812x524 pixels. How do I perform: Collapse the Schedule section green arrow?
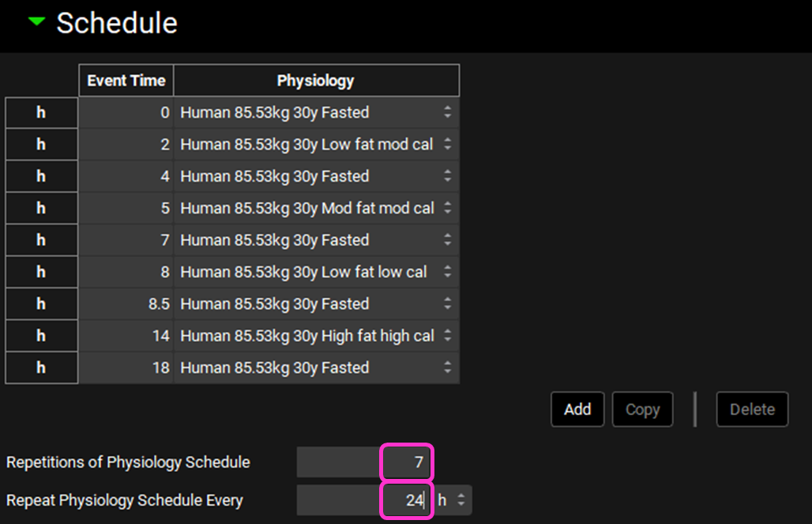(x=36, y=23)
